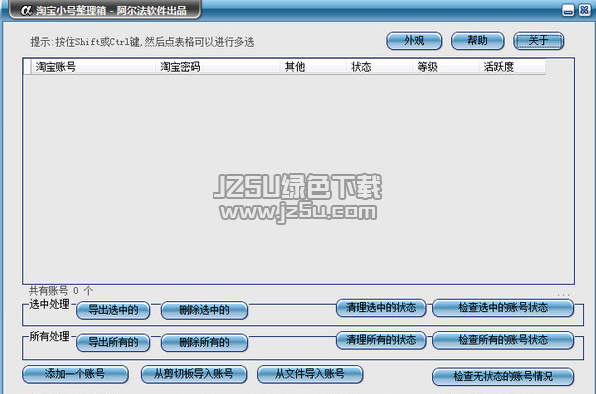Click 删除所有的 delete all button
Viewport: 596px width, 394px height.
[204, 342]
